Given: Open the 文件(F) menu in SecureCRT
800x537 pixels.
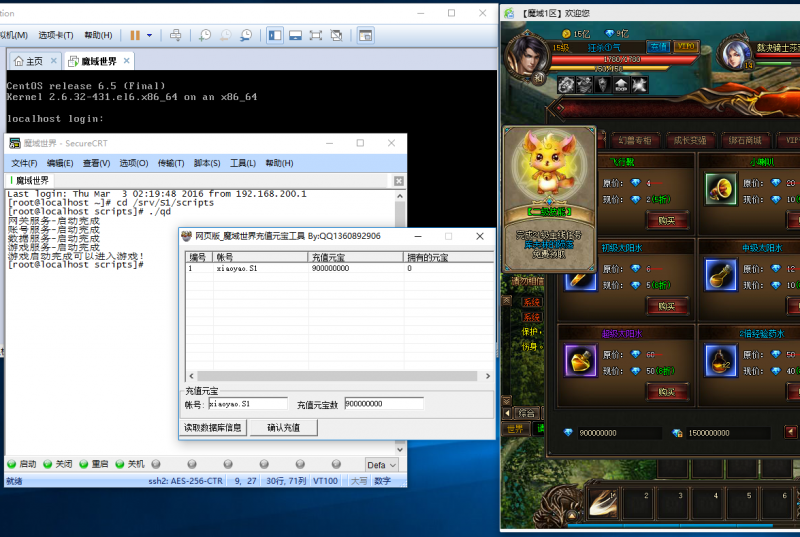Looking at the screenshot, I should pos(24,163).
